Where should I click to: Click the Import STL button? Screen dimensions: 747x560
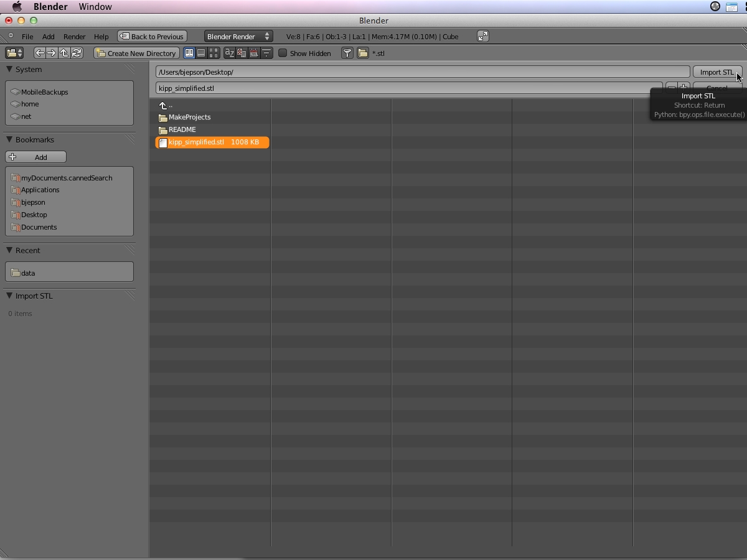(717, 72)
